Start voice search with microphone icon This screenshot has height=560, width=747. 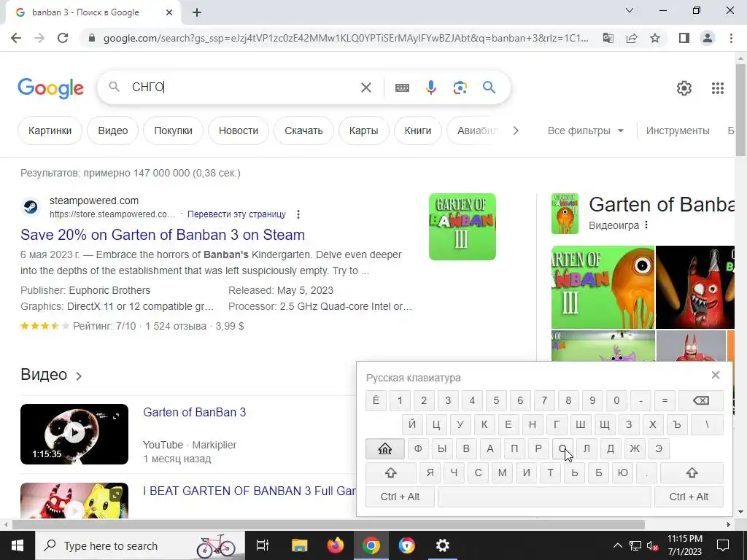pyautogui.click(x=431, y=87)
